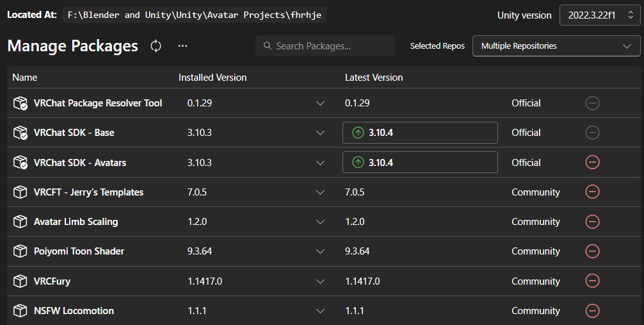Click the project location path text
The image size is (644, 325).
[194, 15]
